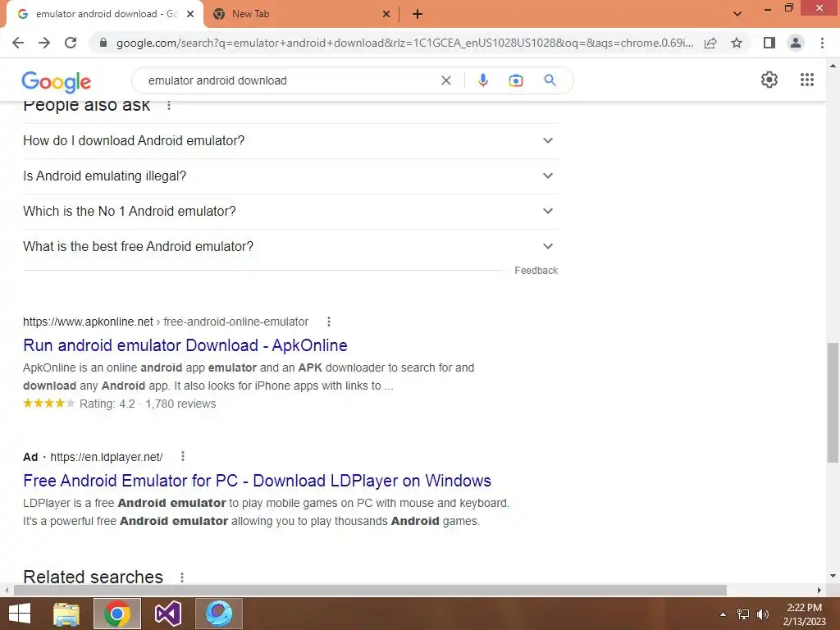Viewport: 840px width, 630px height.
Task: Close the New Tab tab
Action: pyautogui.click(x=386, y=15)
